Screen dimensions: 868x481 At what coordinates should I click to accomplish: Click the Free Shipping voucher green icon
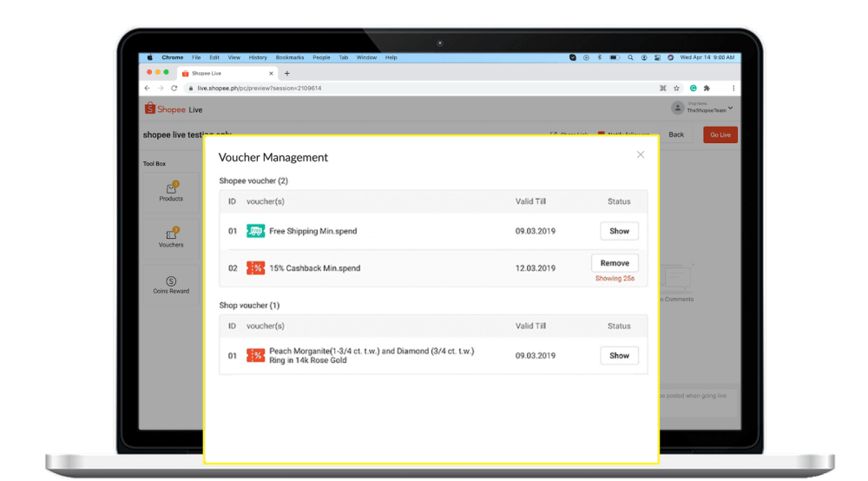[255, 231]
